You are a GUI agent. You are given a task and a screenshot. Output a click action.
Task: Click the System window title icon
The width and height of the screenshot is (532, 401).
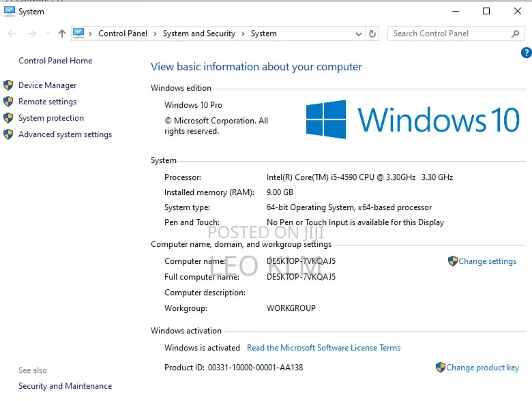click(x=10, y=11)
